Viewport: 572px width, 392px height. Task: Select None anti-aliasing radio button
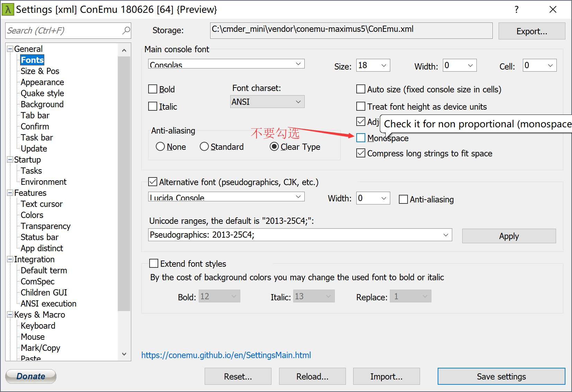(160, 147)
